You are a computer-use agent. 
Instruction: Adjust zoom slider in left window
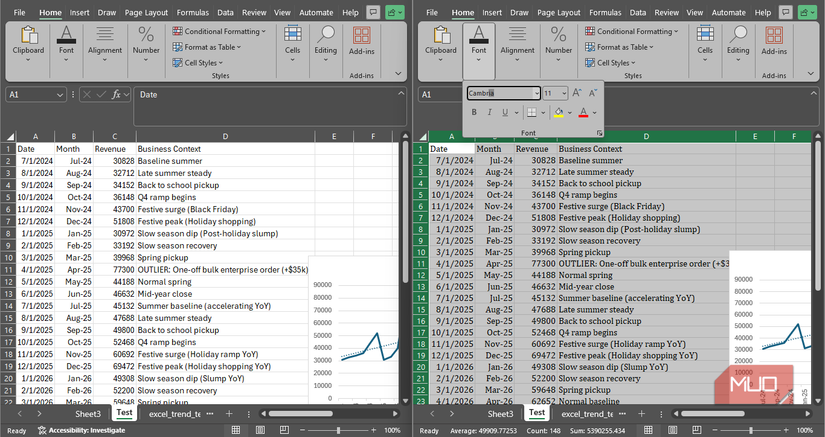(338, 430)
